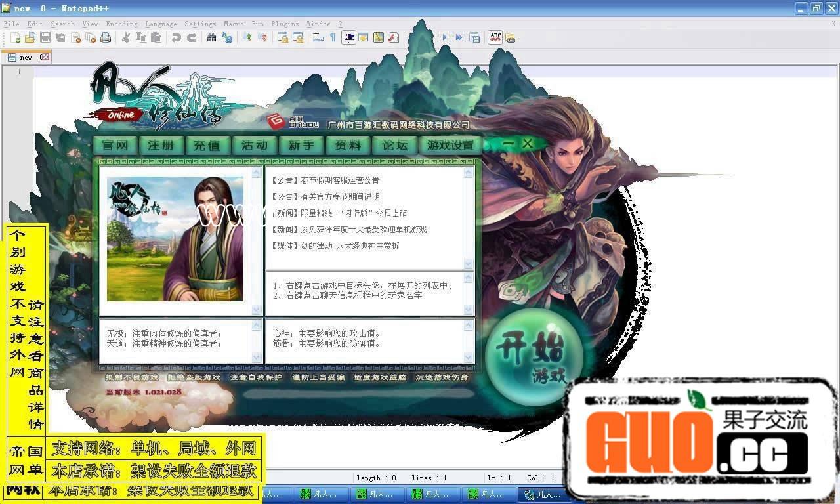Open the Settings menu
Screen dimensions: 840x504
[x=201, y=24]
